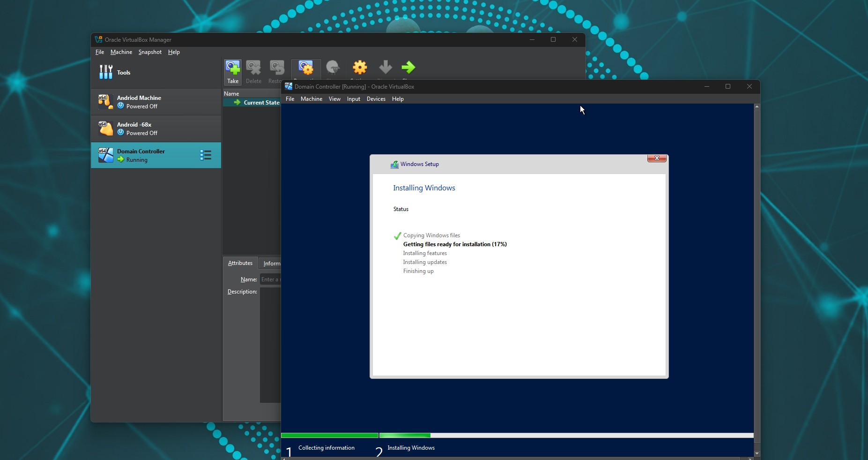The image size is (868, 460).
Task: Click 'Installing features' status text
Action: click(x=425, y=253)
